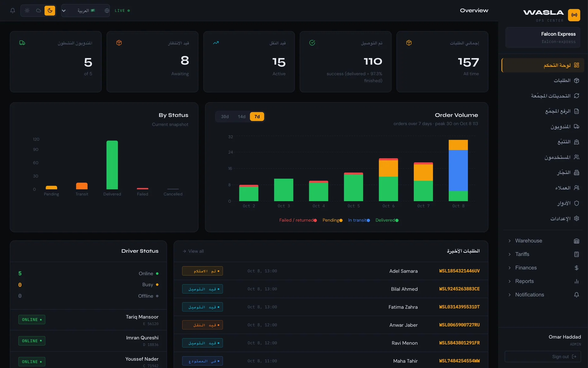The width and height of the screenshot is (588, 368).
Task: Click the shield icon for الأدوار
Action: pos(576,203)
